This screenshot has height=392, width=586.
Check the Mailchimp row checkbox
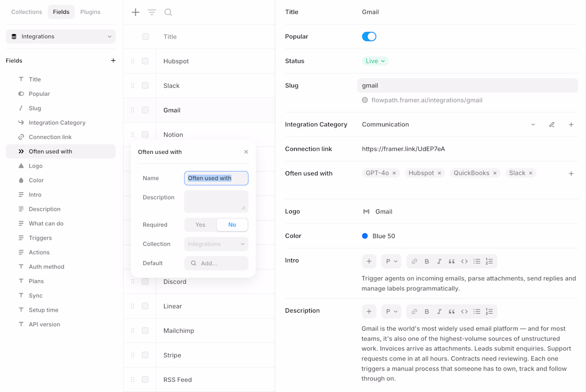tap(145, 330)
